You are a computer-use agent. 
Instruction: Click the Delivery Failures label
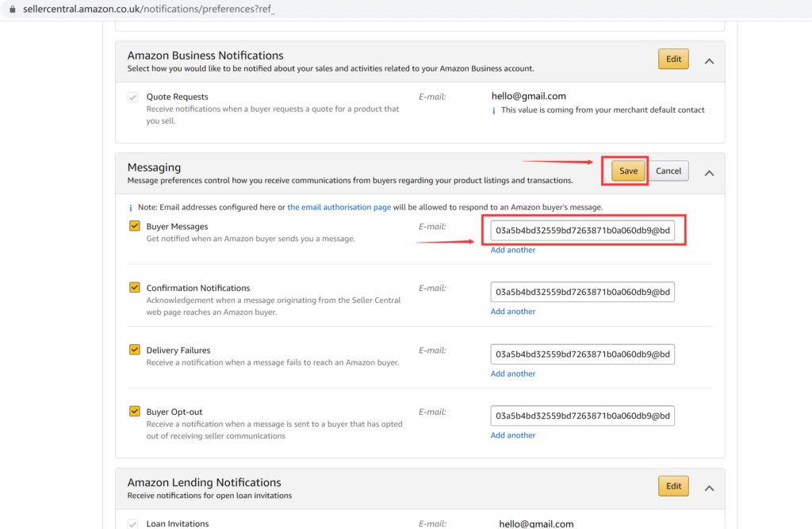[178, 351]
